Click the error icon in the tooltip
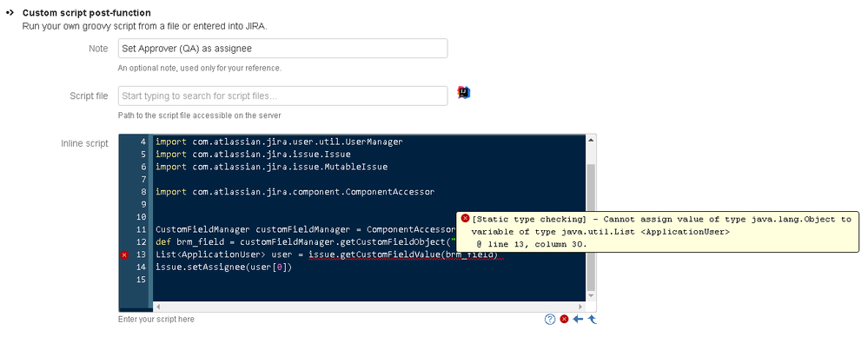Image resolution: width=868 pixels, height=363 pixels. click(x=466, y=219)
